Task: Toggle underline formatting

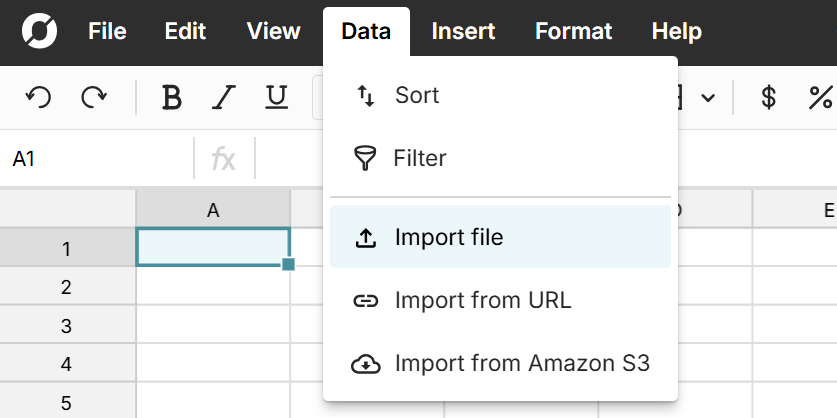Action: tap(277, 97)
